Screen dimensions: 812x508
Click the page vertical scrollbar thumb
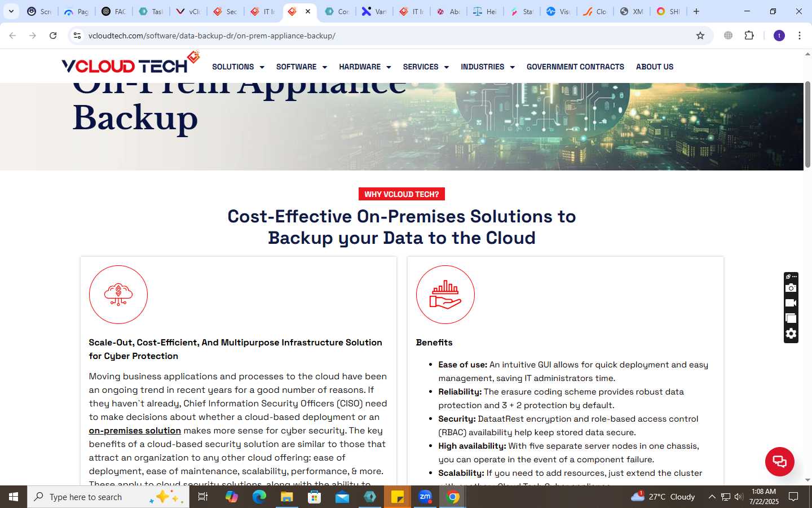pos(807,124)
